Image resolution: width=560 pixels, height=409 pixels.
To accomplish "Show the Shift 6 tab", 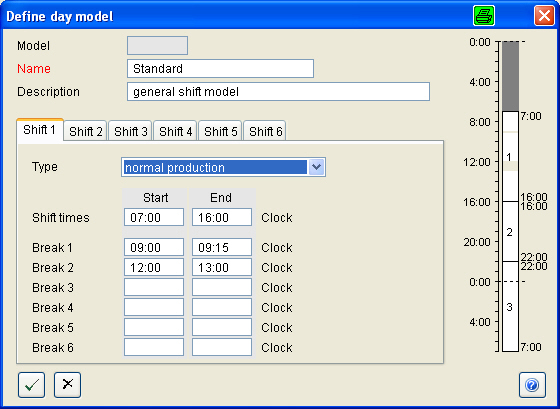I will 265,131.
